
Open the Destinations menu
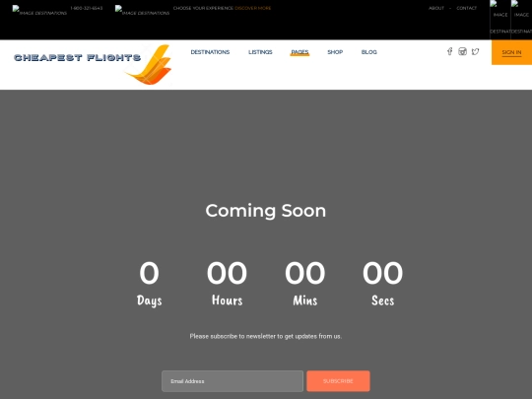(210, 52)
